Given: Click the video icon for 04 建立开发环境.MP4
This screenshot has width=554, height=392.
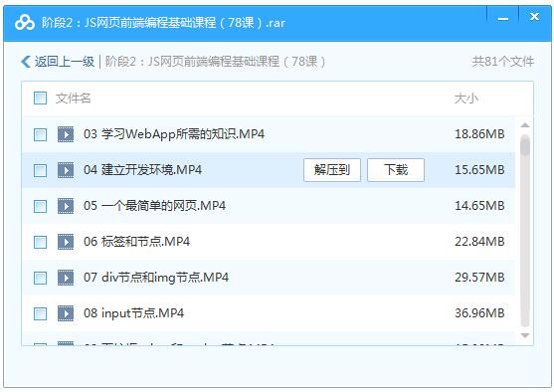Looking at the screenshot, I should 66,170.
